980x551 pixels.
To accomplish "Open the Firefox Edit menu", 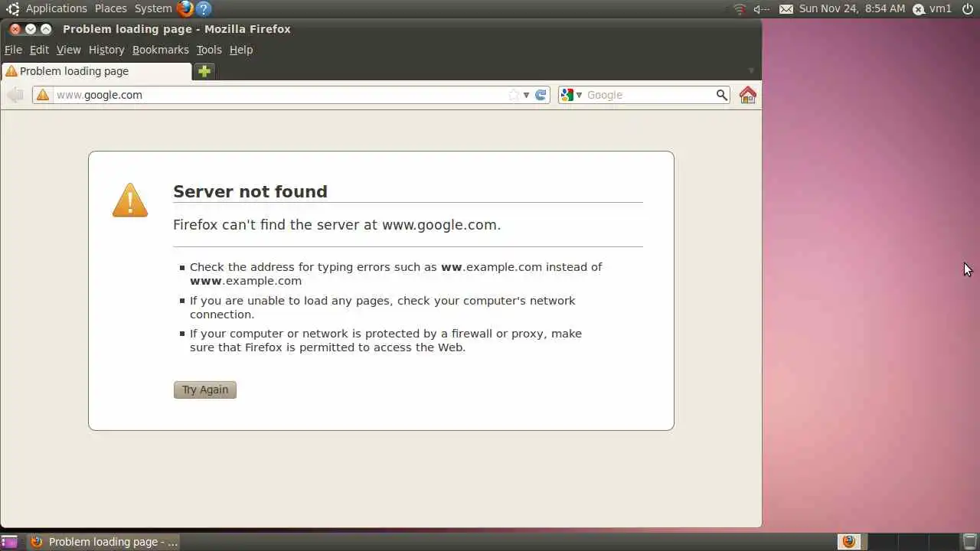I will click(x=39, y=50).
